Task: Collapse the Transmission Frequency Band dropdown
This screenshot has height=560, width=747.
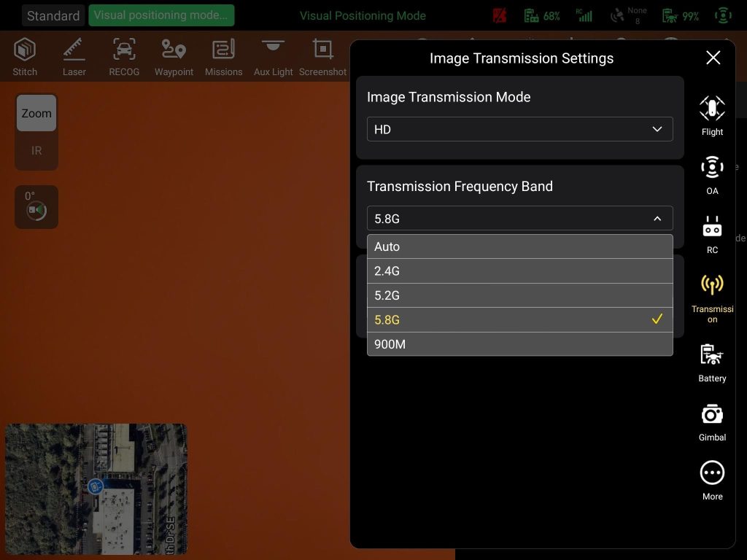Action: [519, 219]
